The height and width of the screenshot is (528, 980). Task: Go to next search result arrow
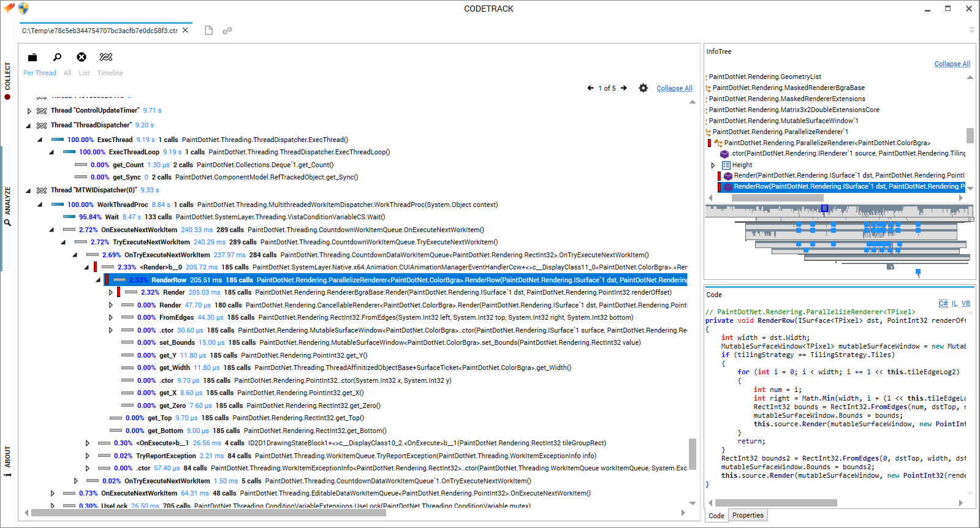coord(624,88)
